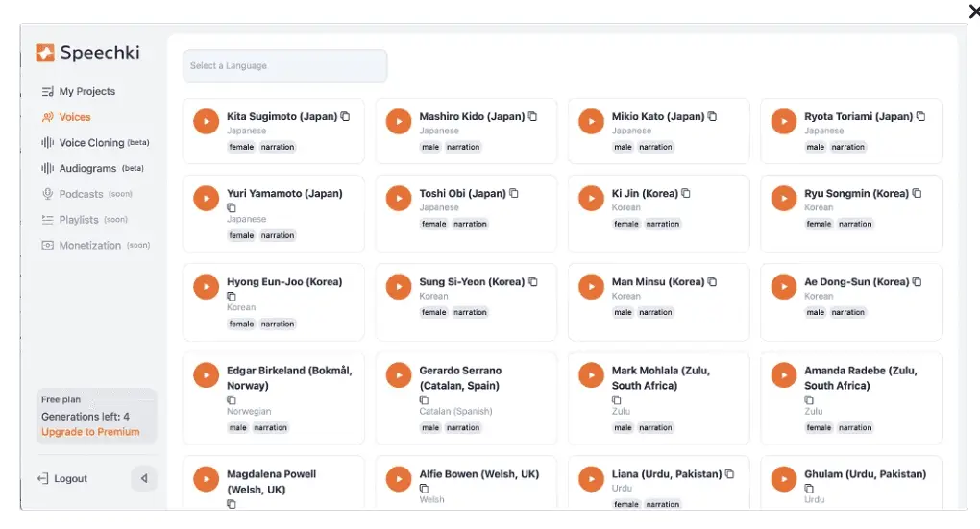
Task: Play Sung Si-Yeon (Korea) voice sample
Action: pos(398,287)
